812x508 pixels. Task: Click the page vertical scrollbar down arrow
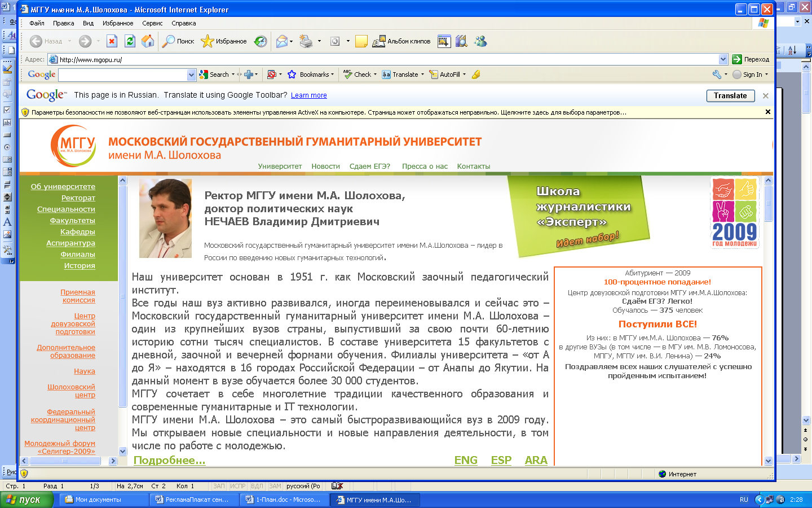tap(768, 461)
